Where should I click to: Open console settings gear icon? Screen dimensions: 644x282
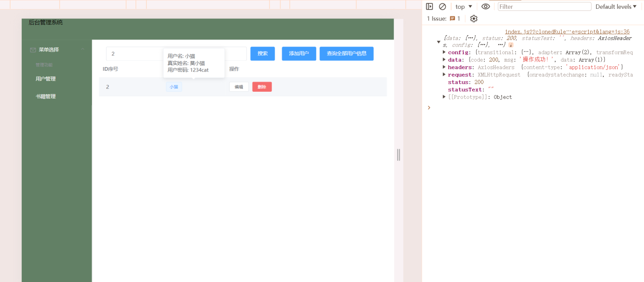474,19
